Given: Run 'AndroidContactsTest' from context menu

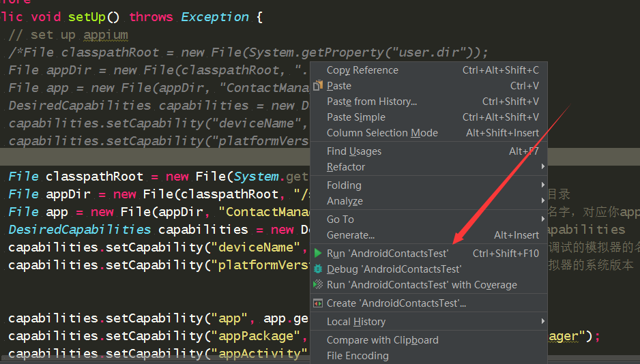Looking at the screenshot, I should click(428, 254).
